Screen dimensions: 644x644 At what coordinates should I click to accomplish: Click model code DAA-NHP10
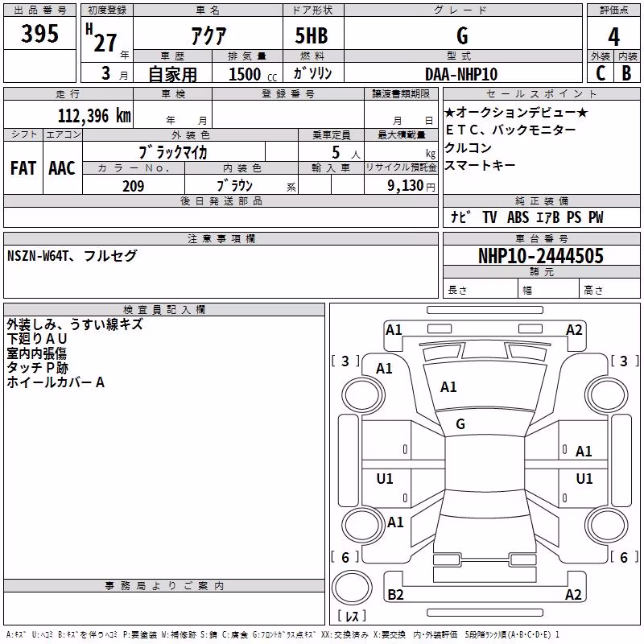click(x=461, y=74)
